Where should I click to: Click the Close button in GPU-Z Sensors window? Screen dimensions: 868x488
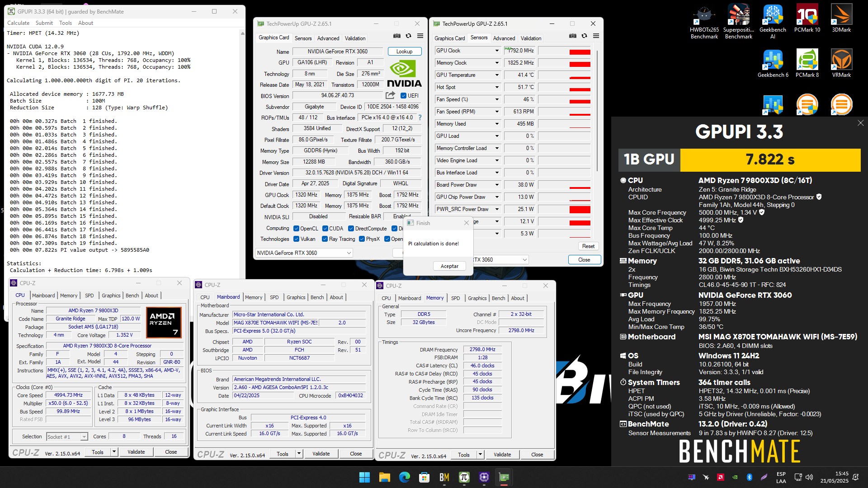(584, 260)
